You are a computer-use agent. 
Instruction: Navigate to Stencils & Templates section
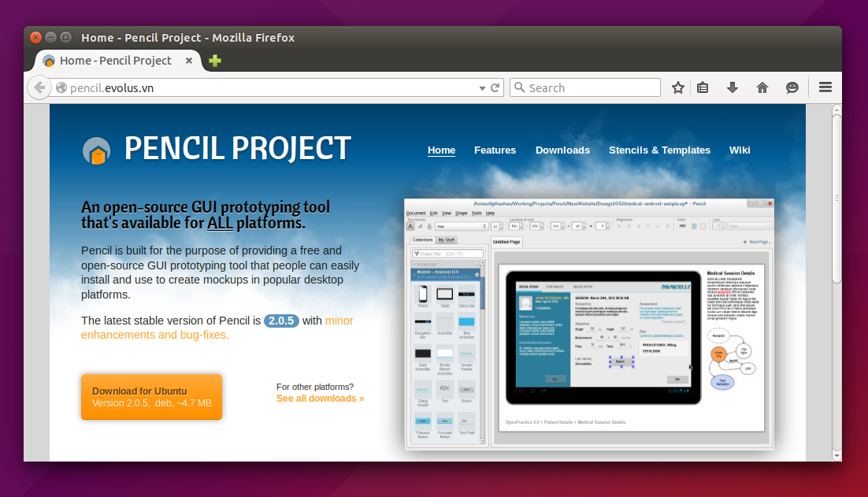(x=659, y=150)
